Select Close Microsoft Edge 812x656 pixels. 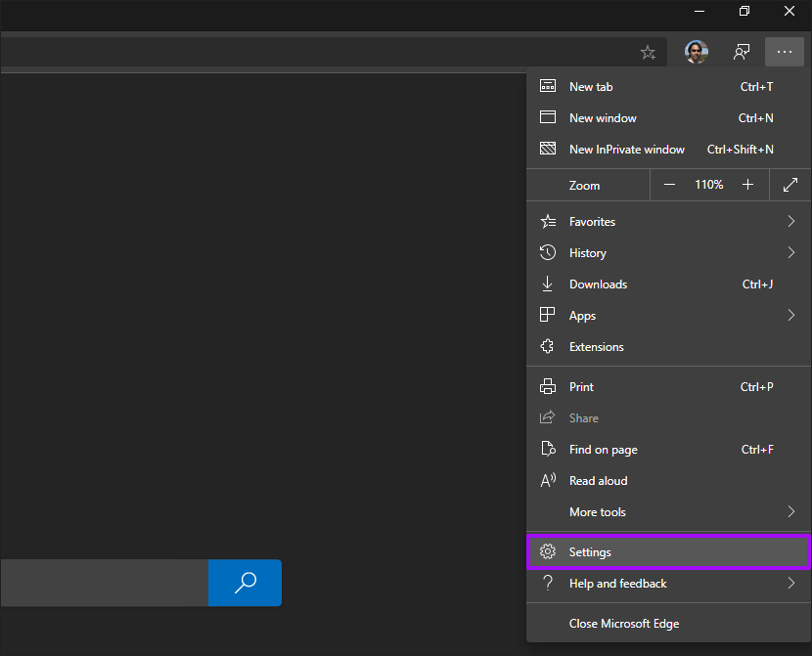pos(623,624)
